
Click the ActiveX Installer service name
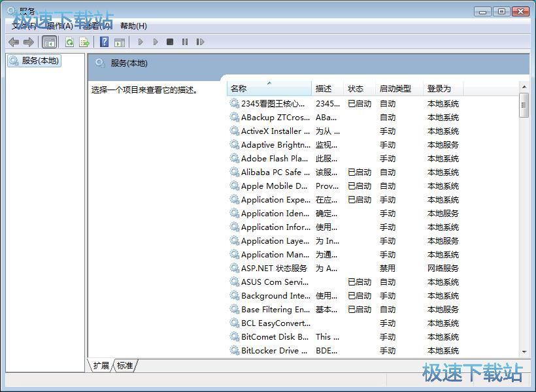tap(275, 131)
